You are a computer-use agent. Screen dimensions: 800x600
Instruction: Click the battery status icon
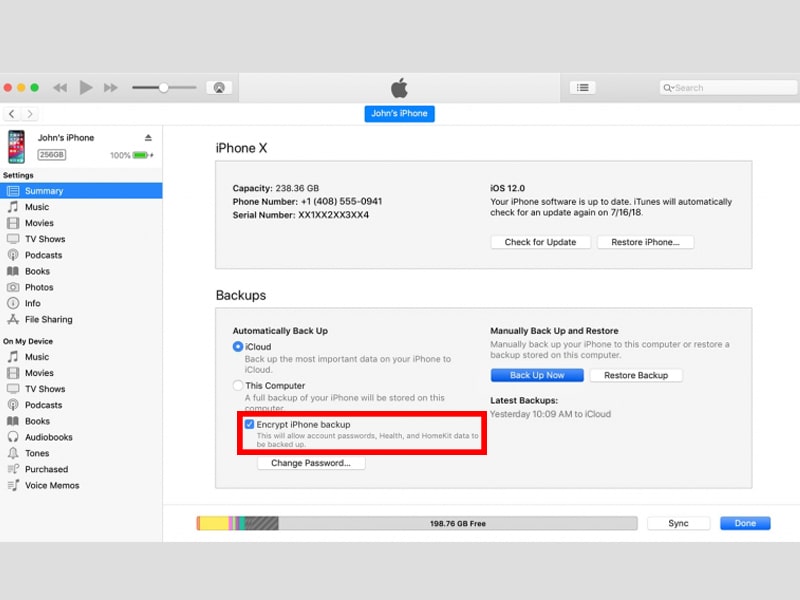142,155
